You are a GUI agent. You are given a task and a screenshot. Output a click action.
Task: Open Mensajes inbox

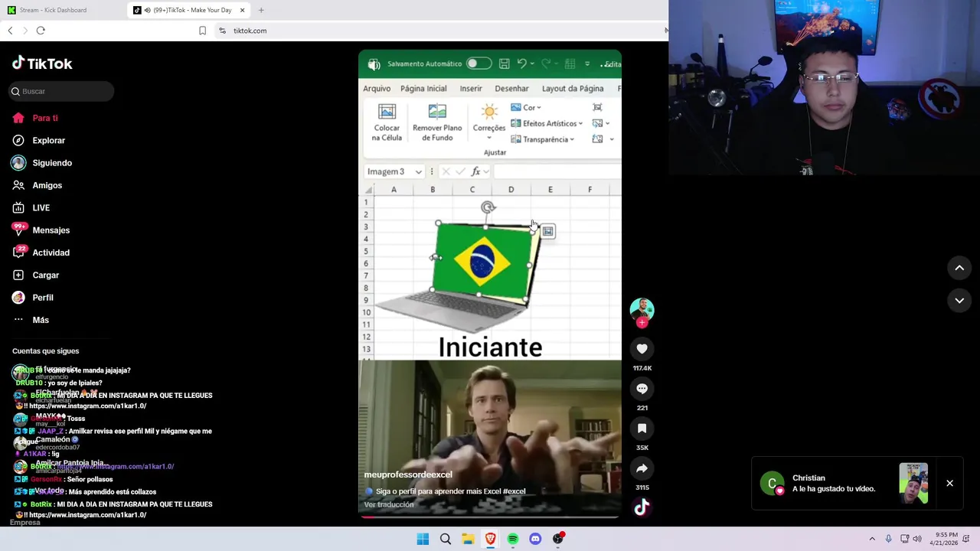point(51,230)
